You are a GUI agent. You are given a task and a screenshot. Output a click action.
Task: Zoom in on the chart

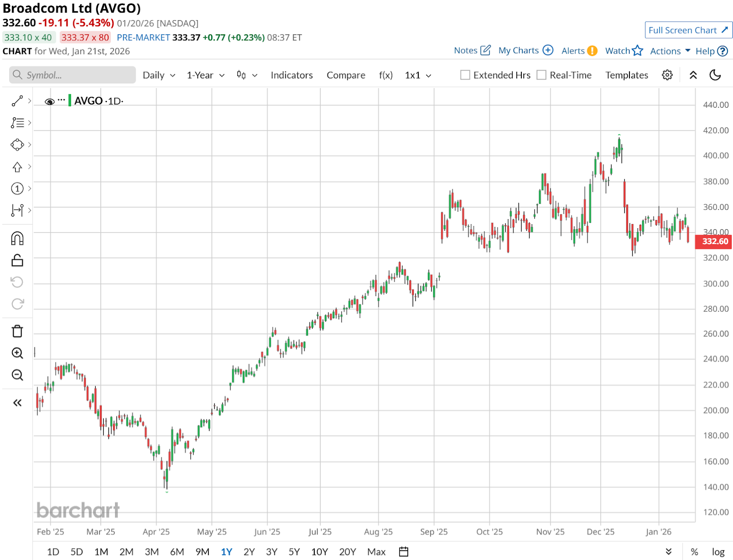[x=17, y=353]
